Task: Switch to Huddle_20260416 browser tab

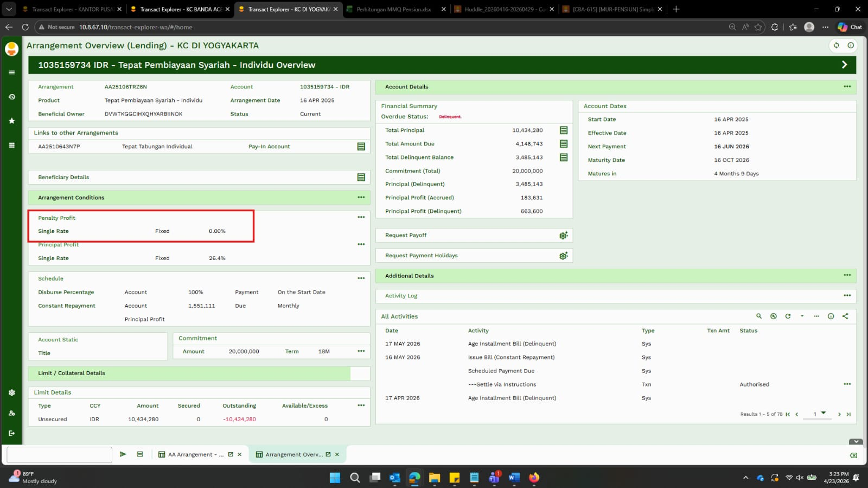Action: tap(505, 9)
